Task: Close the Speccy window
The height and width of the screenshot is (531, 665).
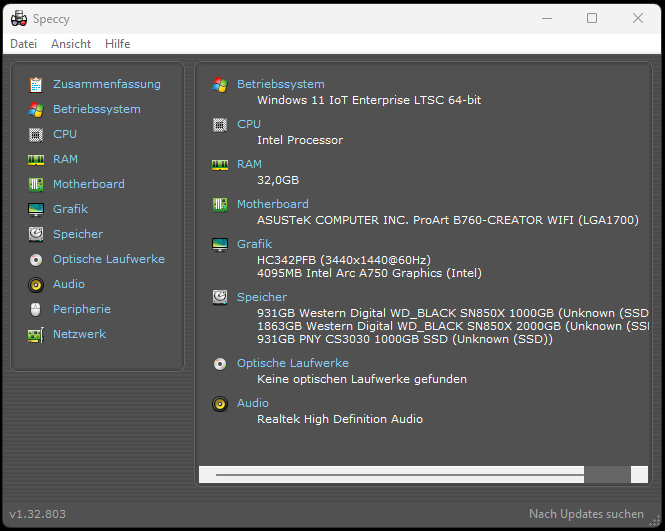Action: pos(638,18)
